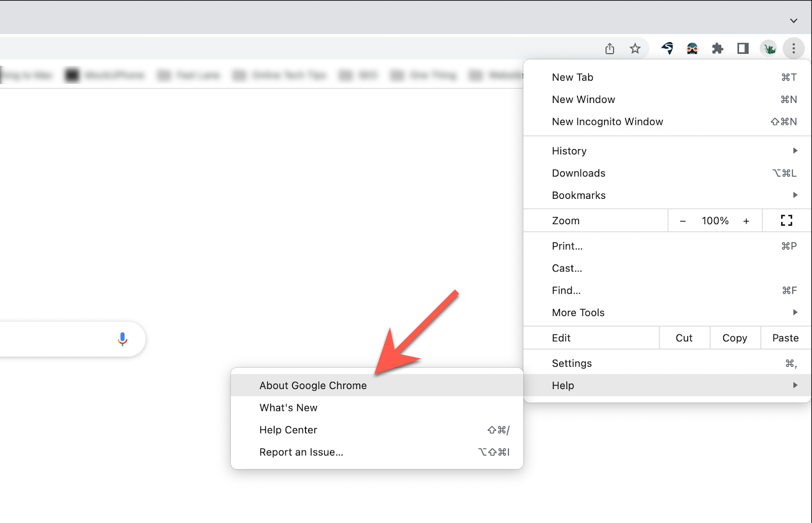Click the Edit label in the menu
Screen dimensions: 812x523
pyautogui.click(x=561, y=338)
